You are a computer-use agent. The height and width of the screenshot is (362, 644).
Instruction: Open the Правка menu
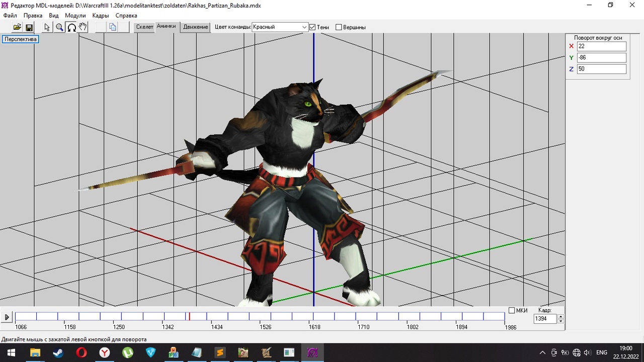[33, 16]
